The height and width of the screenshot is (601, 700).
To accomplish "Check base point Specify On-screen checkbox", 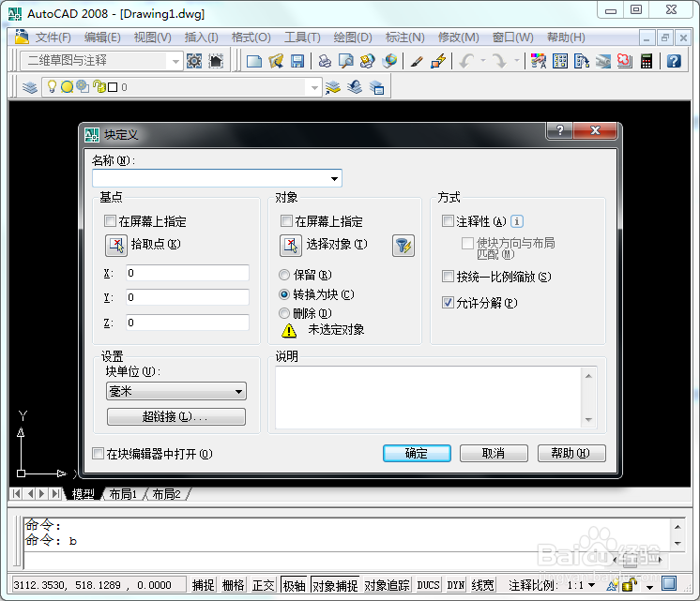I will tap(110, 221).
